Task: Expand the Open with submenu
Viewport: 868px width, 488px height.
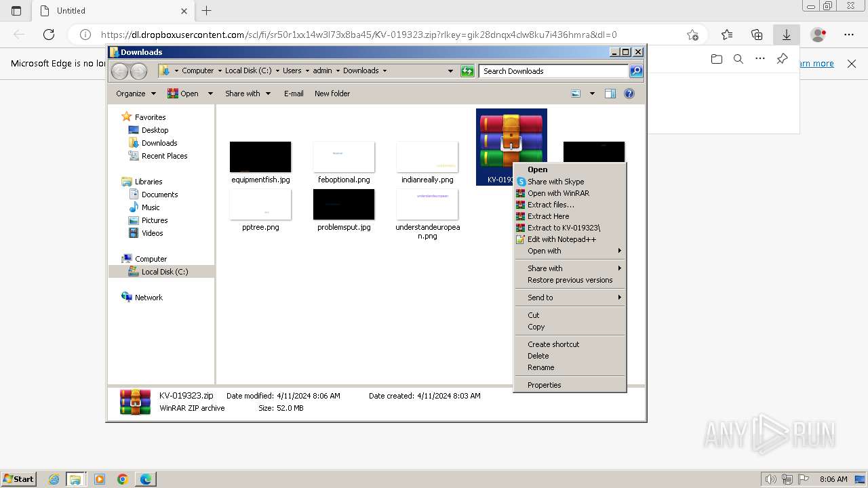Action: 570,251
